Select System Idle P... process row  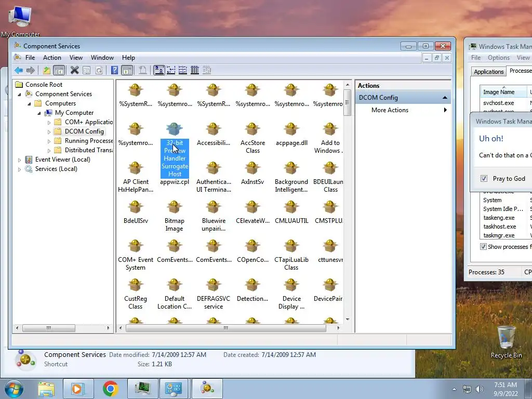(503, 209)
